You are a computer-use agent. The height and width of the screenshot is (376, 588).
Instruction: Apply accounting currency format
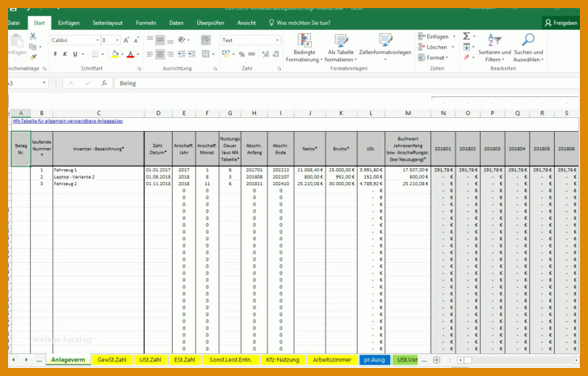click(226, 54)
